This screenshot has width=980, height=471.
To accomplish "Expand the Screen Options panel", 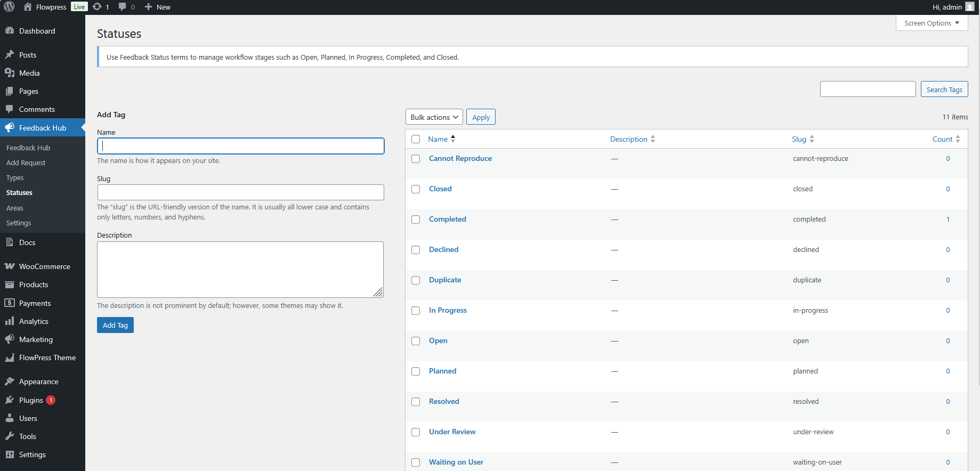I will [x=932, y=23].
